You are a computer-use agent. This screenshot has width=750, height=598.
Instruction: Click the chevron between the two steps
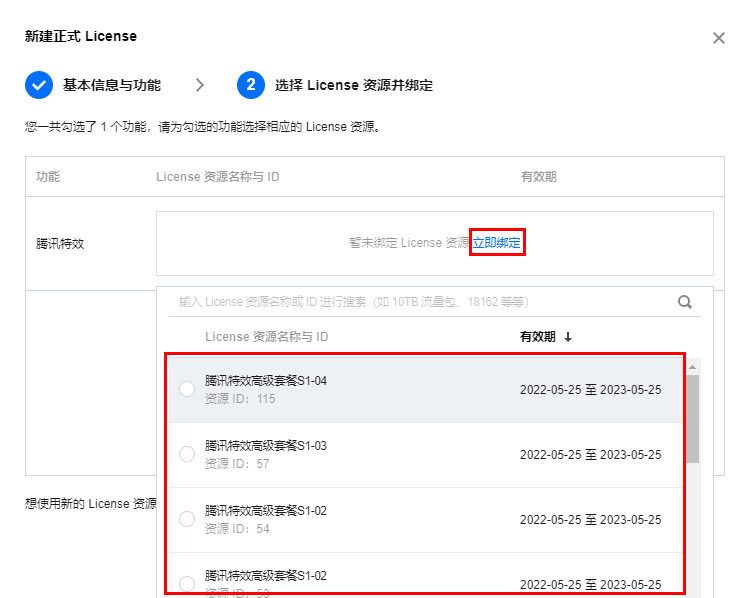click(x=200, y=85)
